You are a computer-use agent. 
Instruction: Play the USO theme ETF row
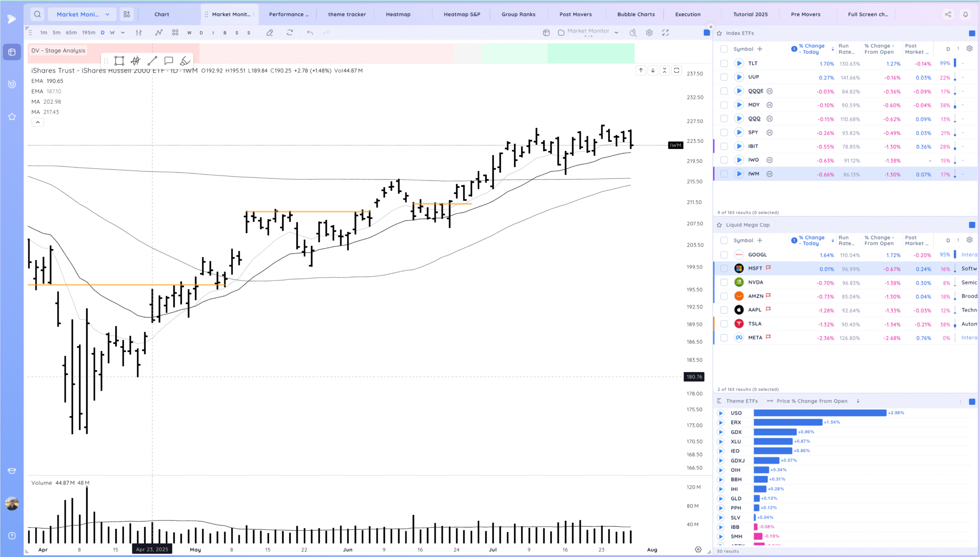pos(720,413)
